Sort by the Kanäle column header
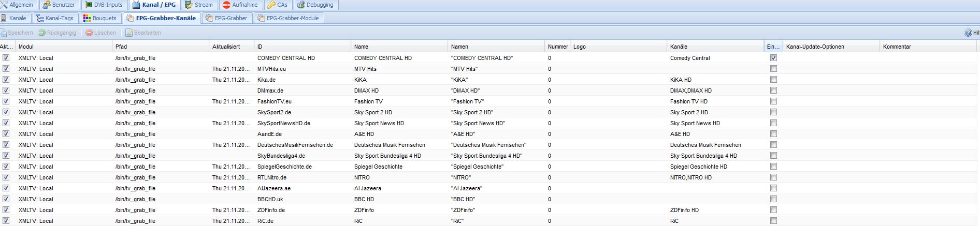This screenshot has width=980, height=226. point(715,47)
